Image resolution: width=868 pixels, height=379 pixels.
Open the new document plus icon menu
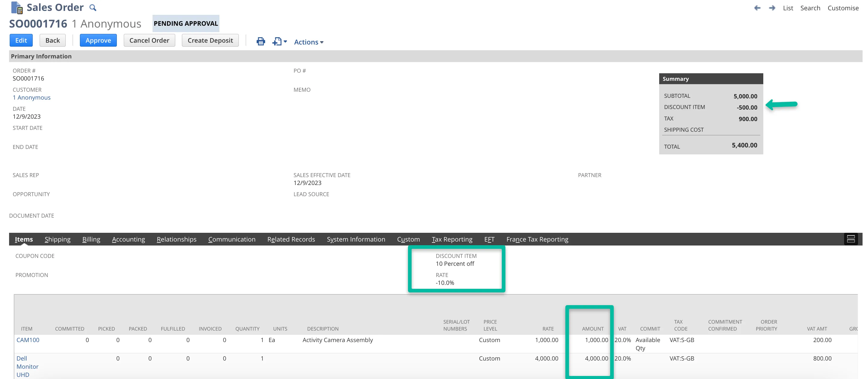pos(280,41)
